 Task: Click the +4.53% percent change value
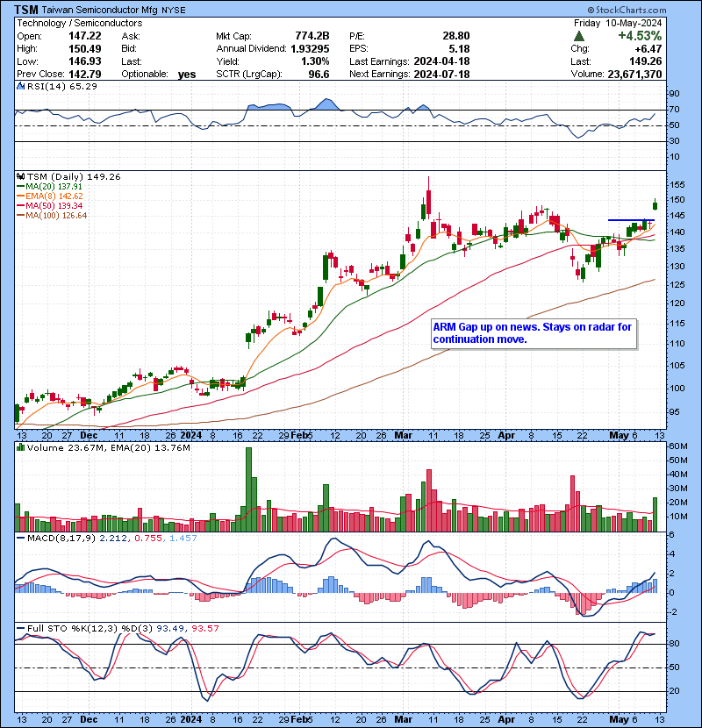(640, 36)
